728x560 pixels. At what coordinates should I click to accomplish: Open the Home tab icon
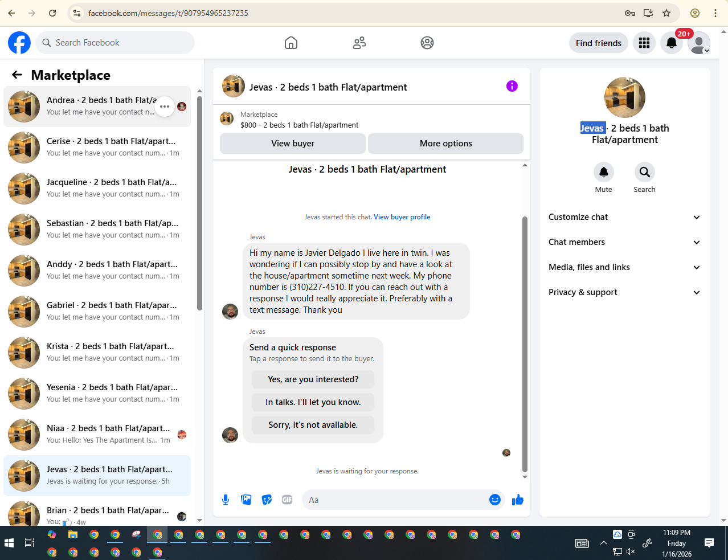point(291,43)
